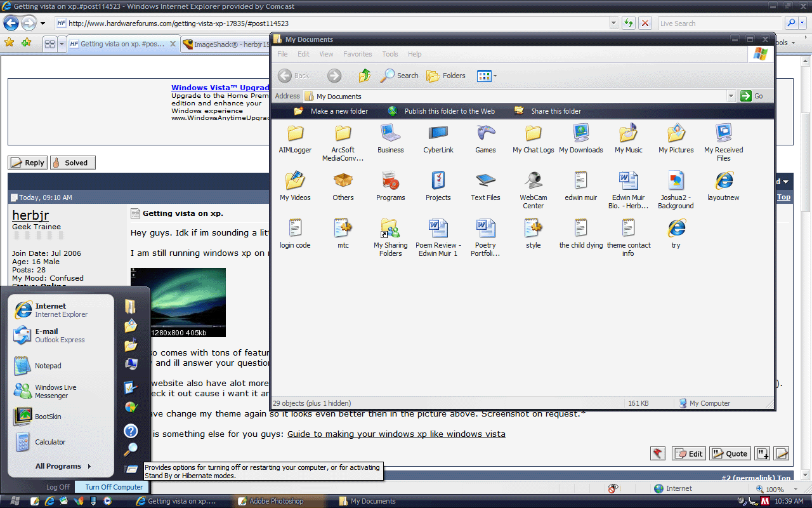Click the Go button in My Documents

pyautogui.click(x=752, y=96)
